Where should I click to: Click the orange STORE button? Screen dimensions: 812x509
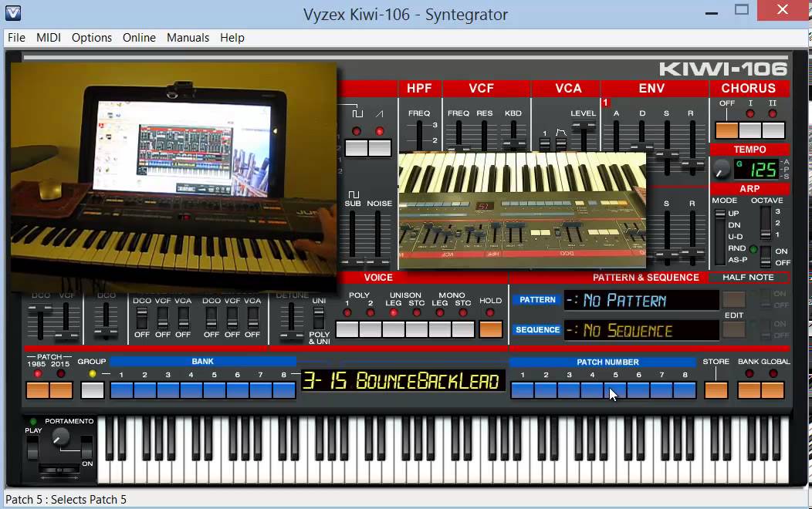[x=716, y=390]
